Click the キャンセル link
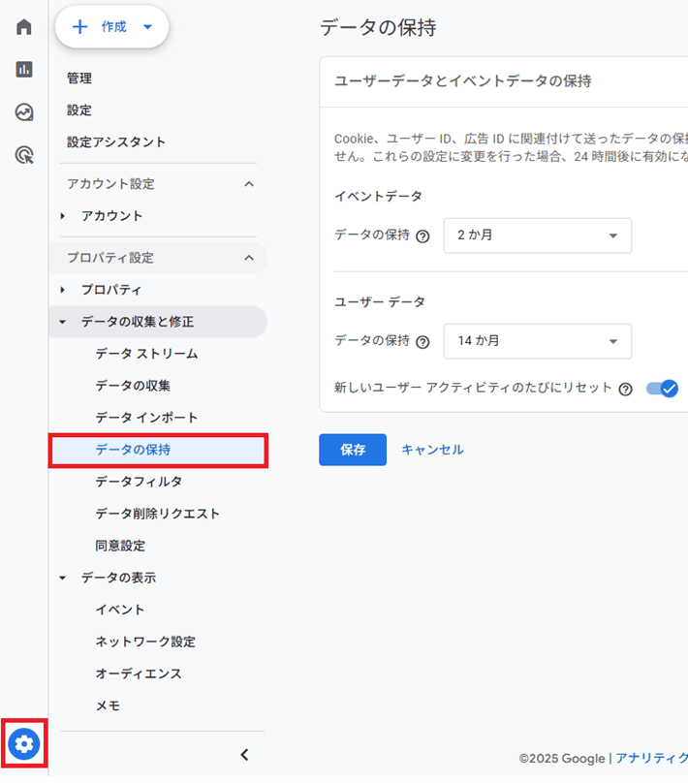Viewport: 688px width, 784px height. (x=432, y=450)
